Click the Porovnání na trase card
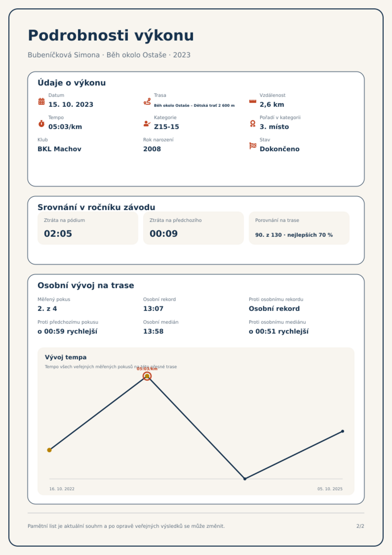This screenshot has height=555, width=392. pyautogui.click(x=299, y=228)
